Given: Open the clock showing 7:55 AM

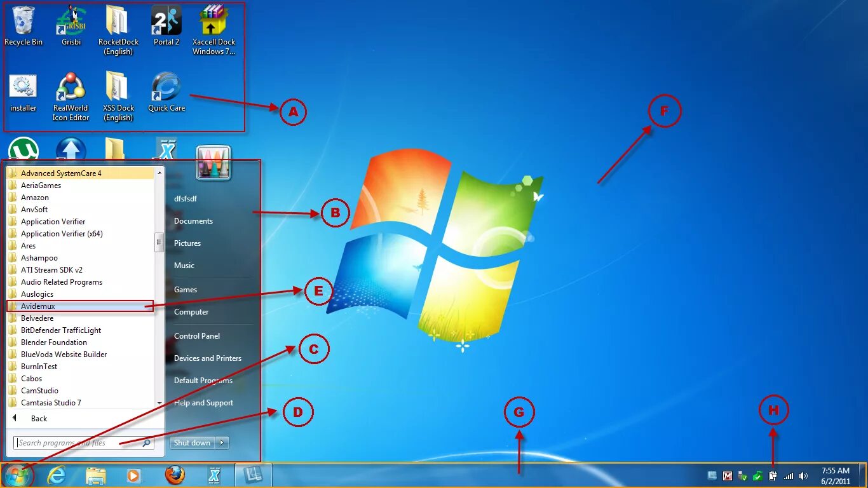Looking at the screenshot, I should [x=836, y=475].
